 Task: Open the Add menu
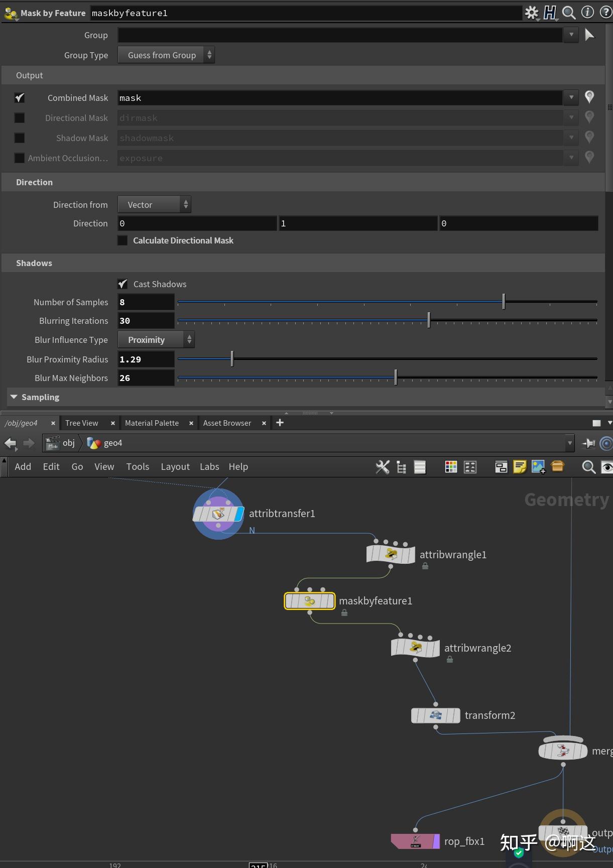tap(23, 467)
